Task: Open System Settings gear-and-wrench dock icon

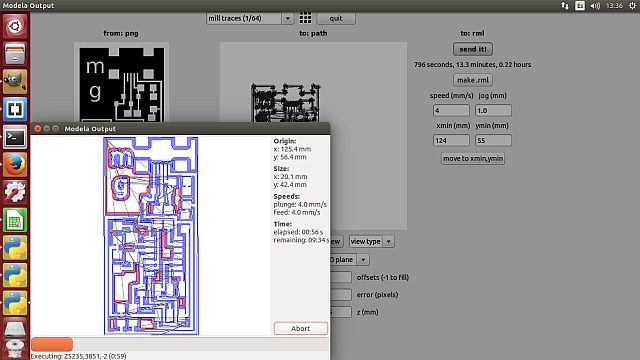Action: tap(15, 192)
